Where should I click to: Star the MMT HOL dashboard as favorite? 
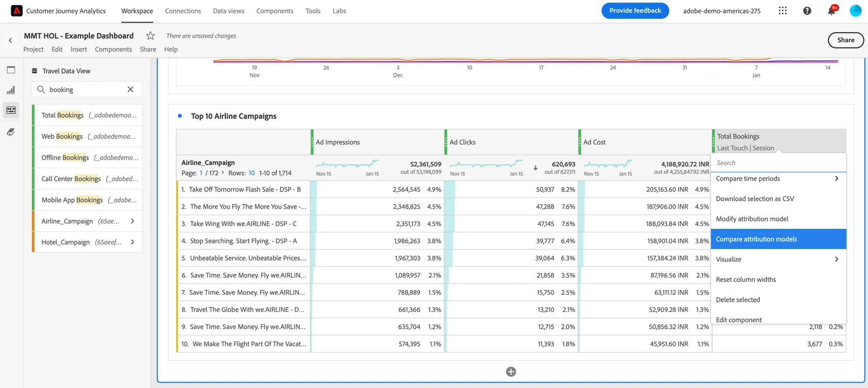[150, 35]
